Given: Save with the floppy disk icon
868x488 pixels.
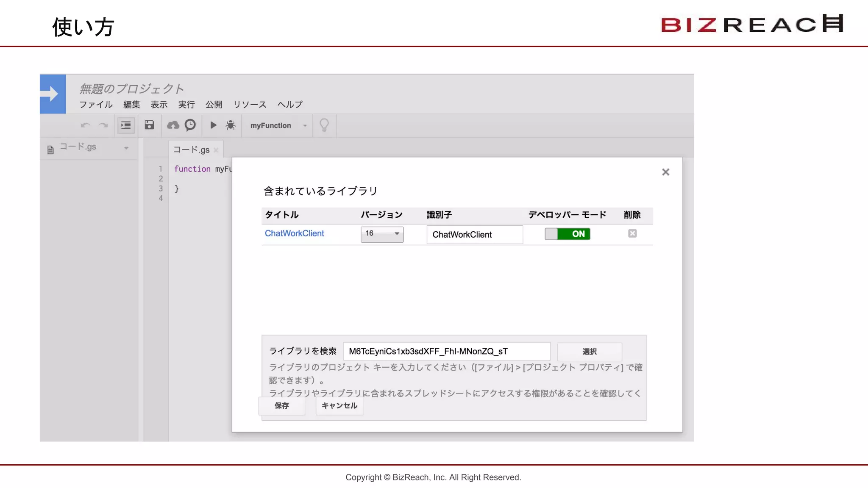Looking at the screenshot, I should click(x=149, y=125).
